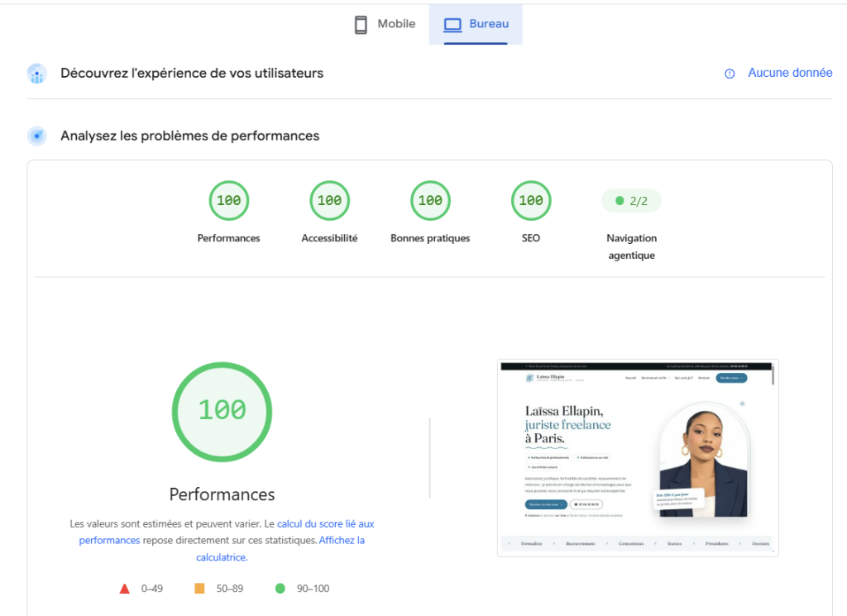The width and height of the screenshot is (847, 616).
Task: Open the 2/2 Navigation agentique badge
Action: pos(631,201)
